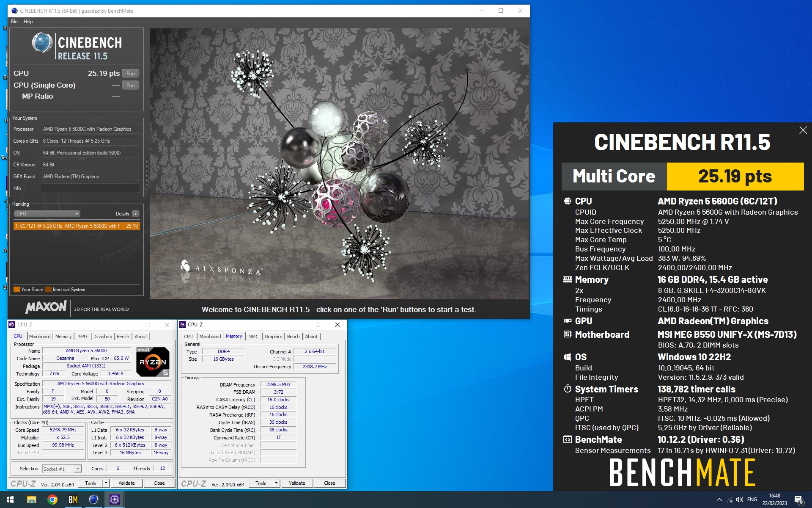Open the Cinebench File menu
The height and width of the screenshot is (508, 812).
coord(14,22)
